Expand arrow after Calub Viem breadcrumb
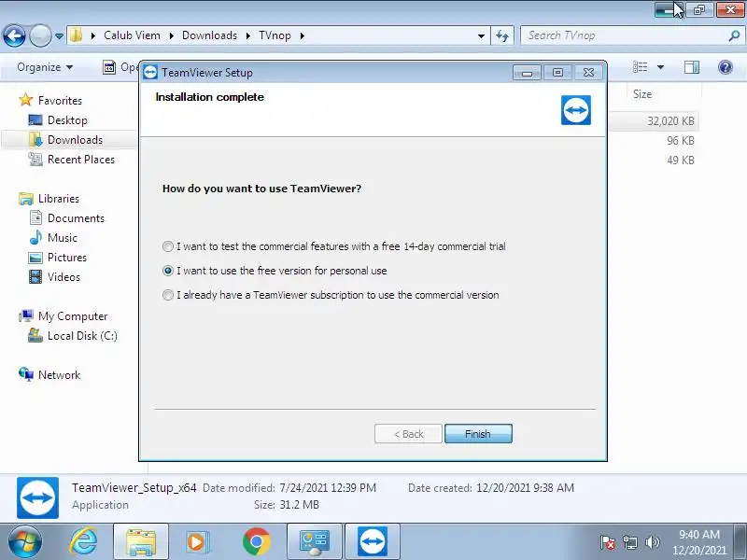This screenshot has width=747, height=560. [x=171, y=35]
